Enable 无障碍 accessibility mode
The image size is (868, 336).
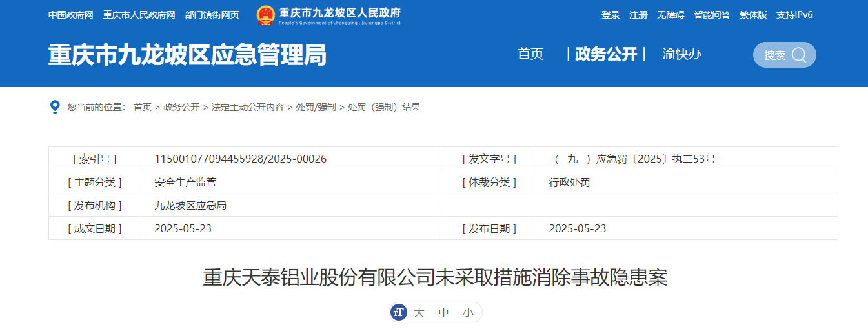tap(671, 15)
